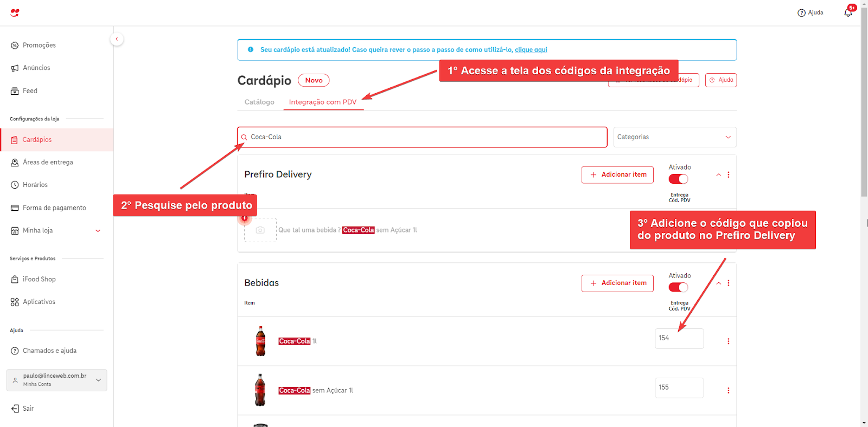Open Promoções from sidebar
This screenshot has width=868, height=427.
tap(39, 45)
